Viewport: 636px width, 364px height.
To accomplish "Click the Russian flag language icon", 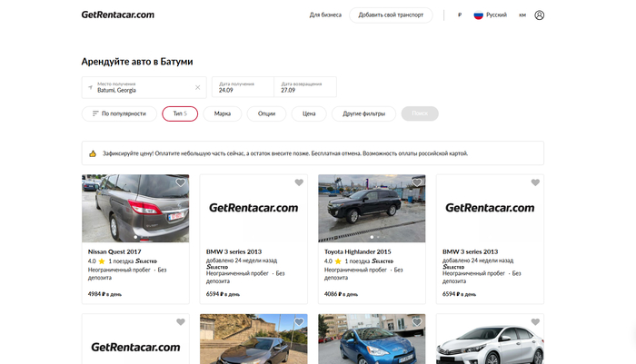I will point(478,15).
